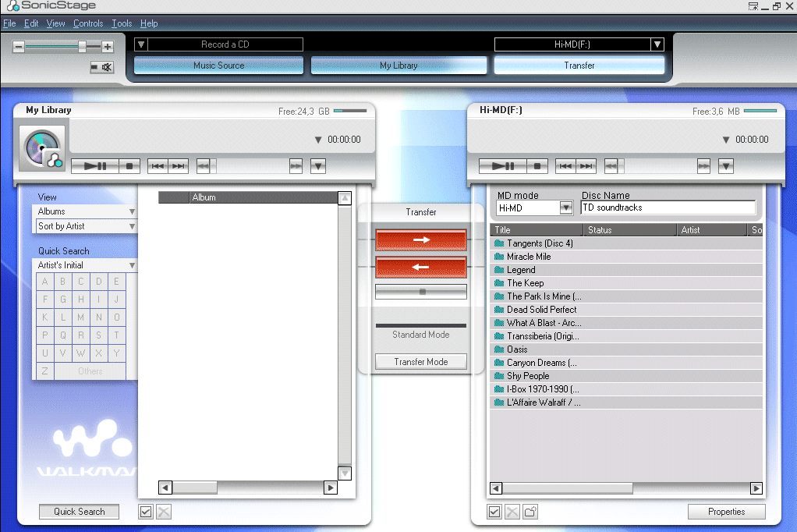The width and height of the screenshot is (797, 532).
Task: Open the View menu
Action: click(55, 23)
